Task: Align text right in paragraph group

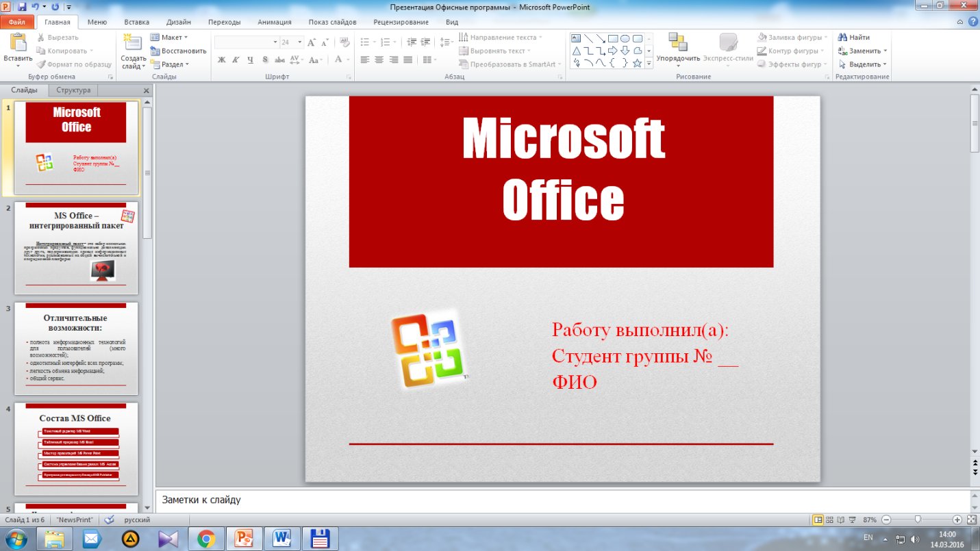Action: 394,60
